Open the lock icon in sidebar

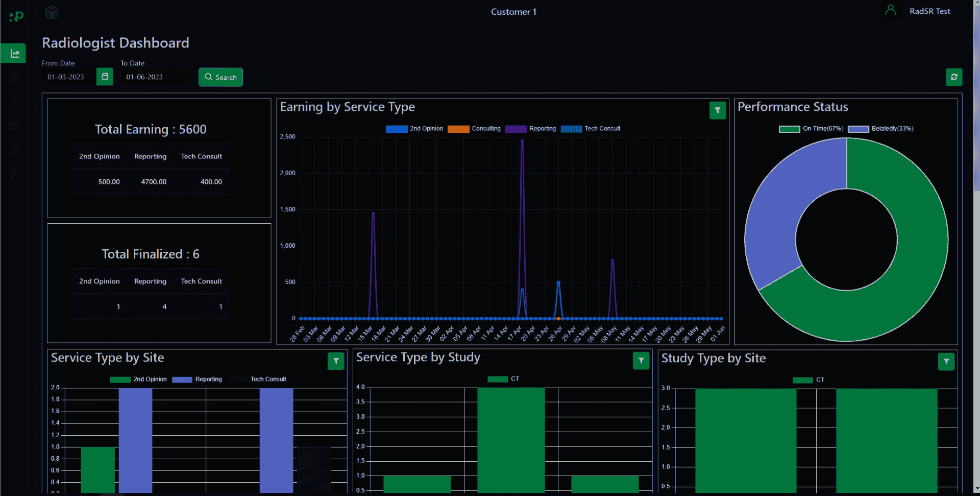14,149
